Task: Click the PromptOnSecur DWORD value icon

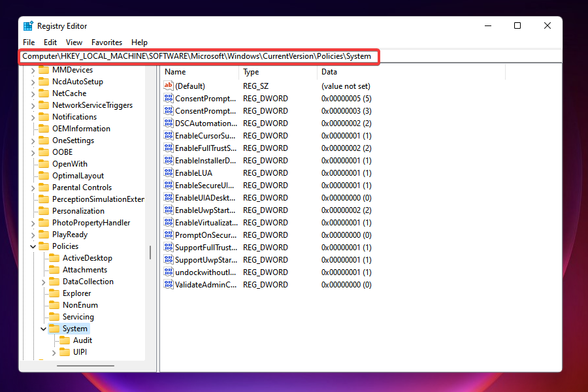Action: tap(169, 235)
